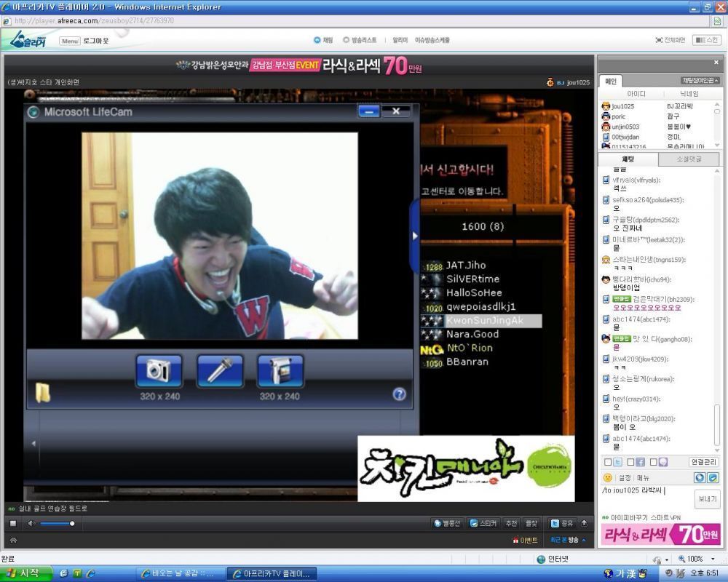
Task: Adjust the player volume slider
Action: click(x=57, y=524)
